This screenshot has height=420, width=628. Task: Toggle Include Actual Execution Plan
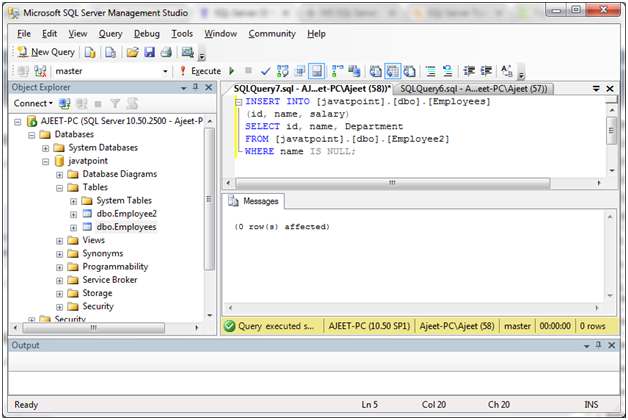[337, 71]
